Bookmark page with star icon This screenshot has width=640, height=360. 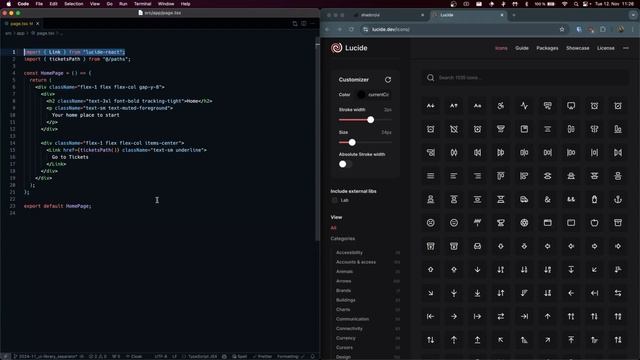tap(562, 29)
